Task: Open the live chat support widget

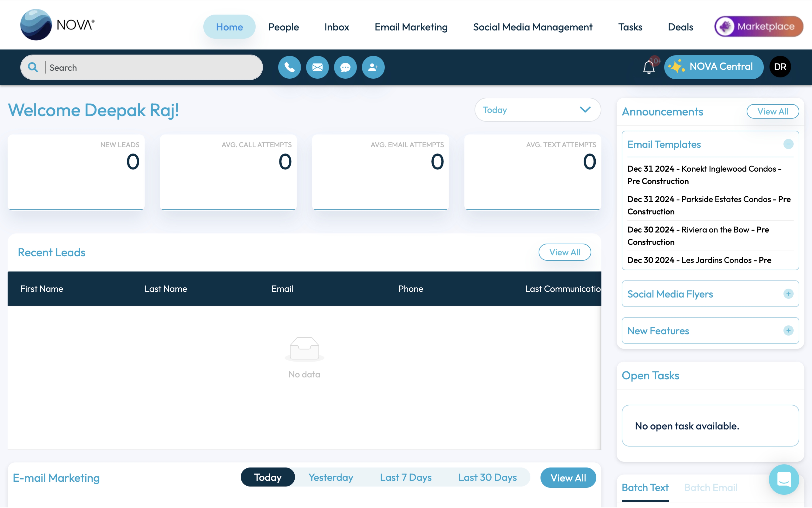Action: tap(784, 479)
